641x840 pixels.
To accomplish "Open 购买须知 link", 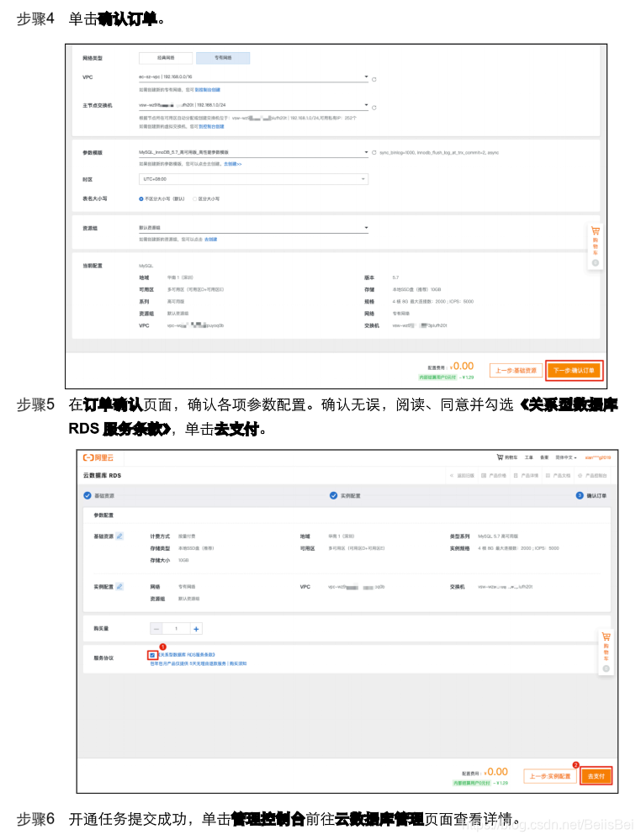I will (239, 663).
